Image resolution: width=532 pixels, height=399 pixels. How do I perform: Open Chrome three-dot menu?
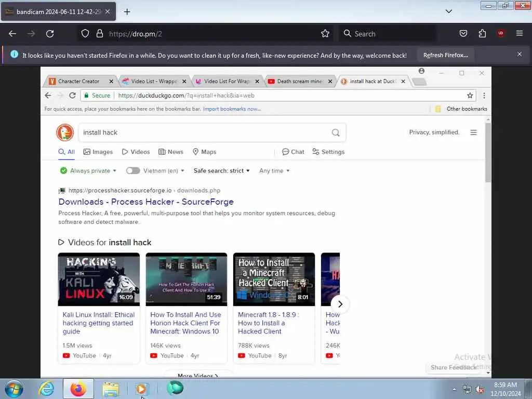tap(484, 96)
